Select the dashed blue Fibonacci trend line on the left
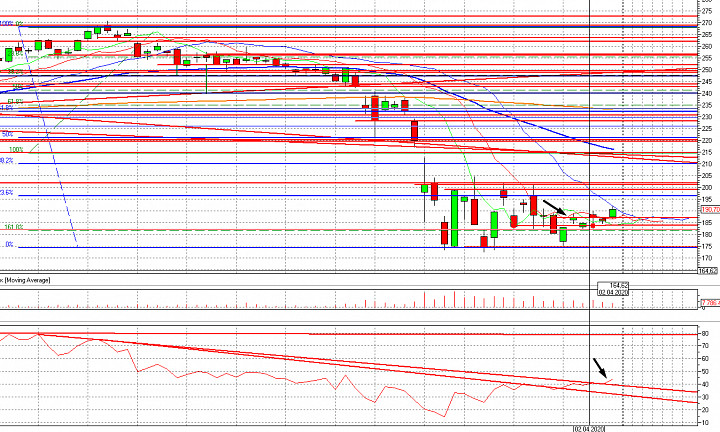The width and height of the screenshot is (720, 432). coord(48,136)
